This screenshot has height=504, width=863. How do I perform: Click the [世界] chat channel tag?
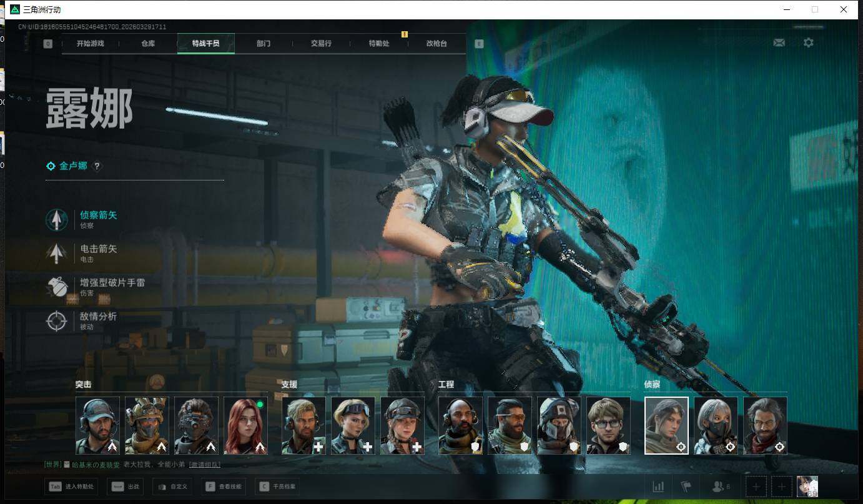point(52,465)
